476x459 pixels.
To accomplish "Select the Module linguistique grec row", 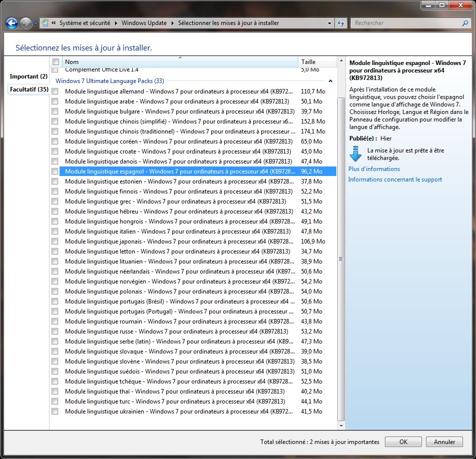I will [198, 201].
